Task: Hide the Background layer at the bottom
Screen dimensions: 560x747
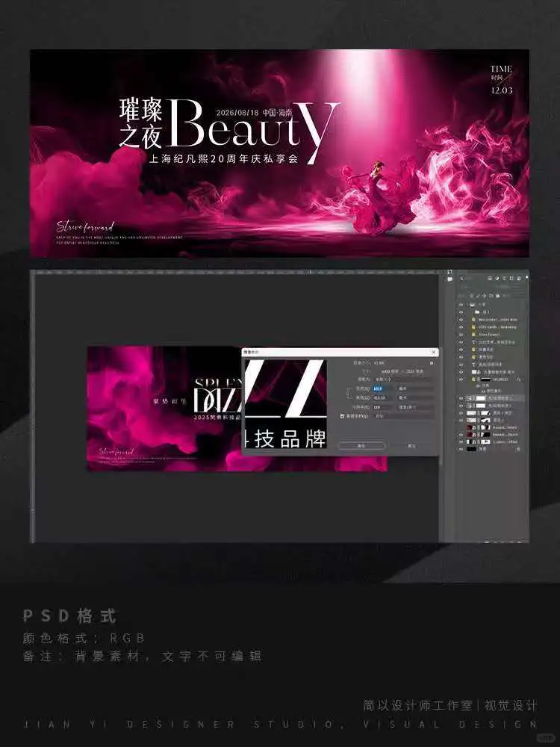Action: (x=461, y=449)
